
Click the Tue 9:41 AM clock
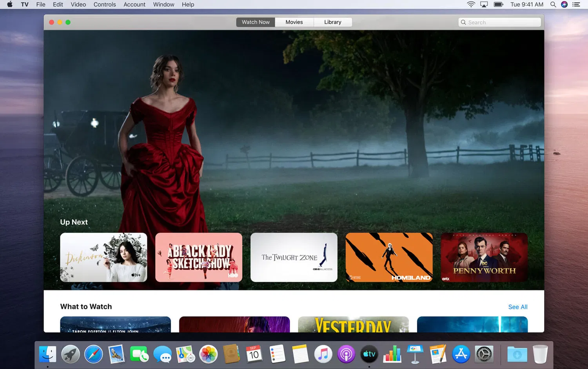527,4
